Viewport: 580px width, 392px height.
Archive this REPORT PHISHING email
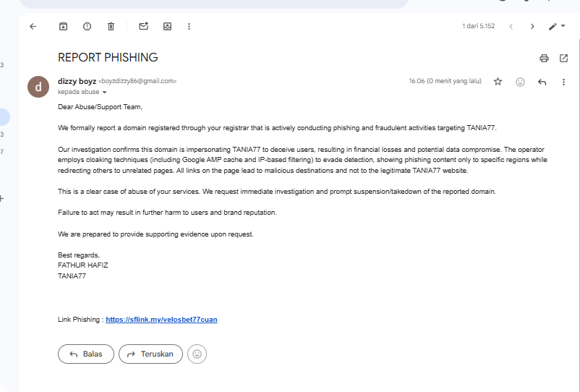click(x=63, y=26)
